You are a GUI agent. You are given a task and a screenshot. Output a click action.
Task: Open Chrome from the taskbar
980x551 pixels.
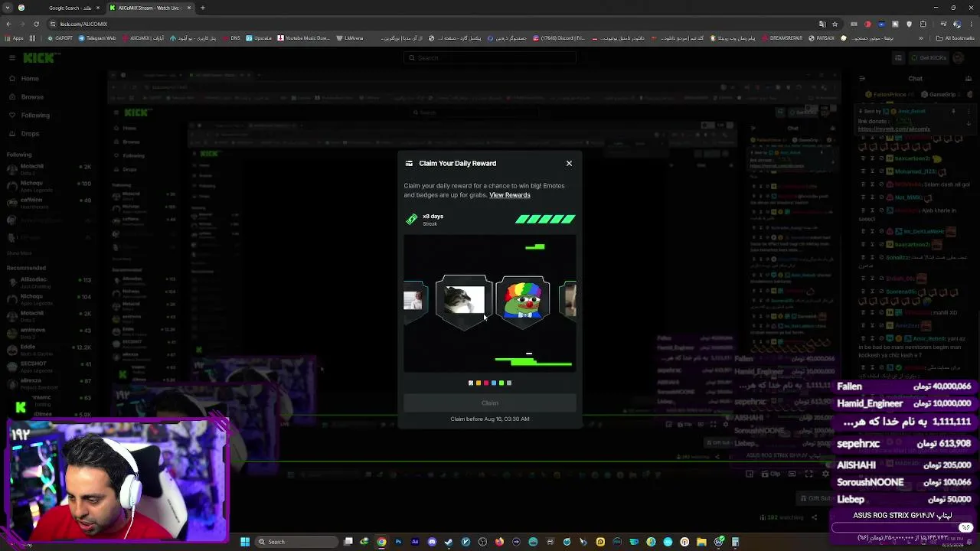click(x=381, y=542)
